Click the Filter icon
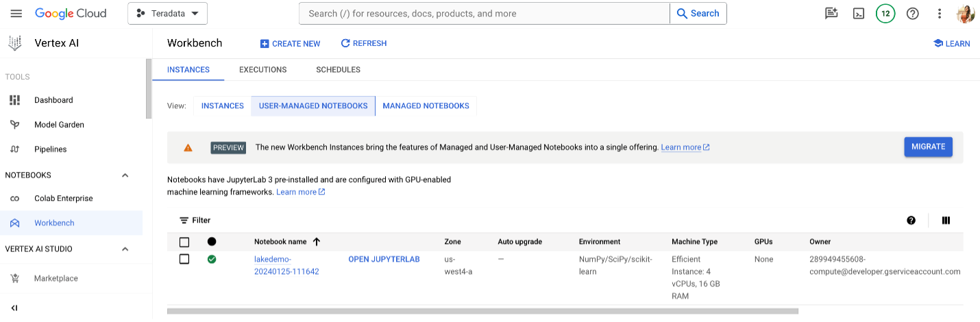 click(x=184, y=221)
